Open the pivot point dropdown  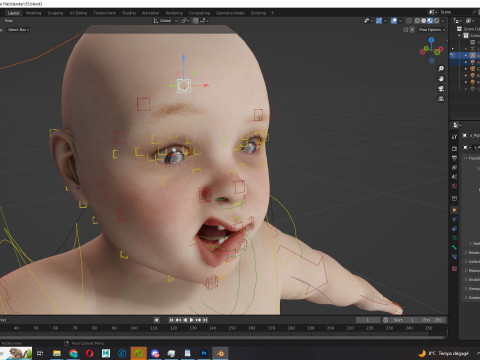[x=185, y=21]
